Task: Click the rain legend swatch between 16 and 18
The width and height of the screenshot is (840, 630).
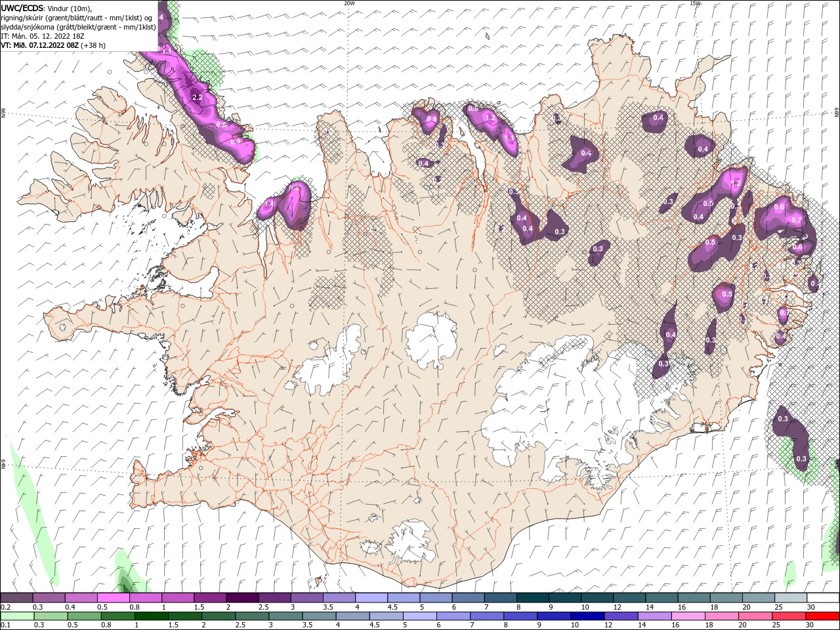Action: click(x=688, y=616)
